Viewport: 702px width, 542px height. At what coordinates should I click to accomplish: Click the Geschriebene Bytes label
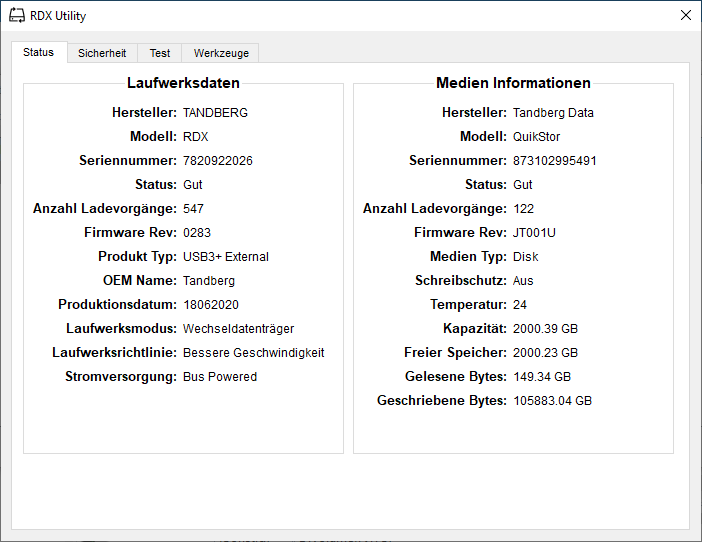[442, 401]
